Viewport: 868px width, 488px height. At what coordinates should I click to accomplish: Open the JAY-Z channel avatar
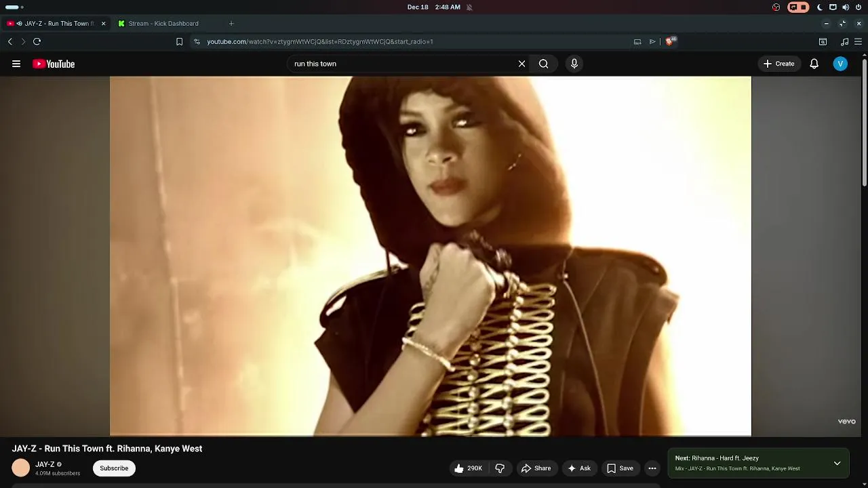click(x=21, y=468)
